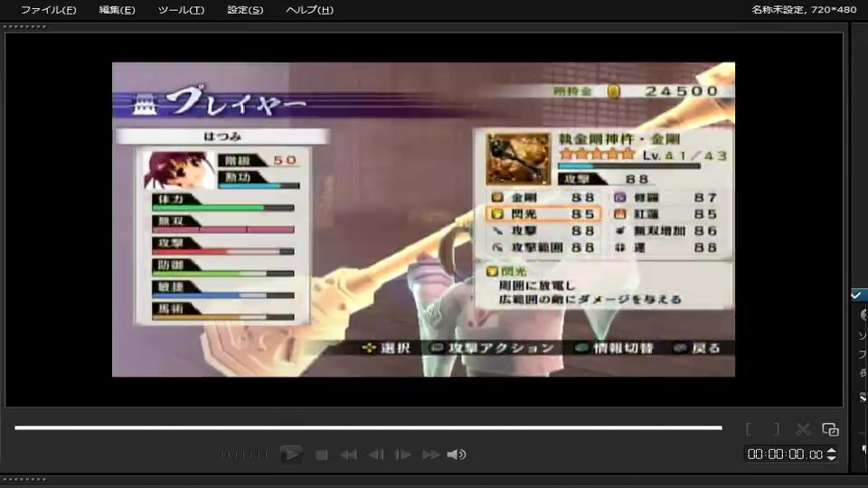The width and height of the screenshot is (868, 488).
Task: Set mark-out with right bracket icon
Action: [777, 429]
